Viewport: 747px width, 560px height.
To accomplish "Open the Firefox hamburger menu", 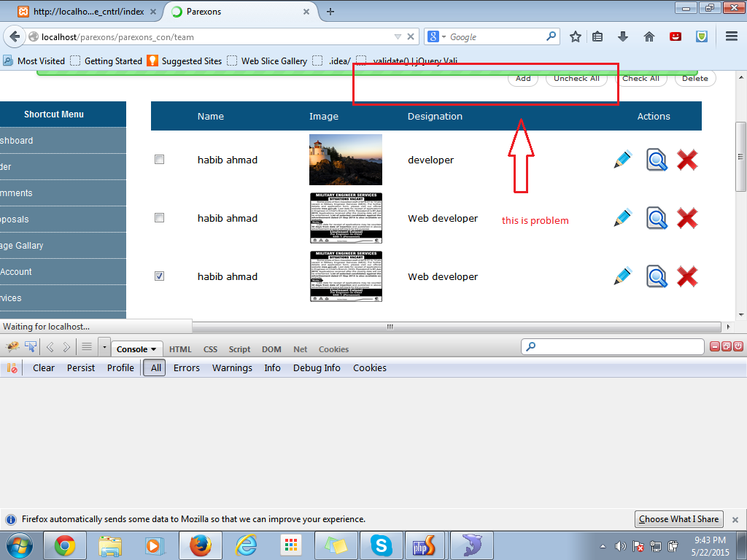I will point(732,36).
